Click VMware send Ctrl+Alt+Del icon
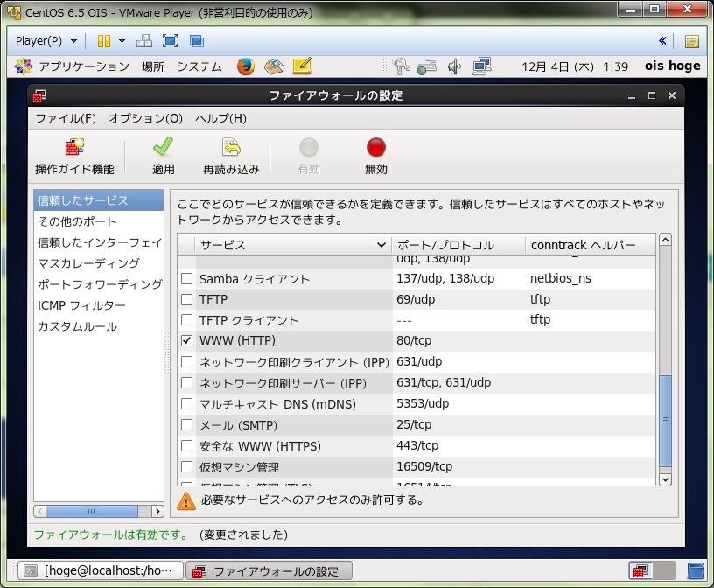The height and width of the screenshot is (588, 714). (143, 41)
